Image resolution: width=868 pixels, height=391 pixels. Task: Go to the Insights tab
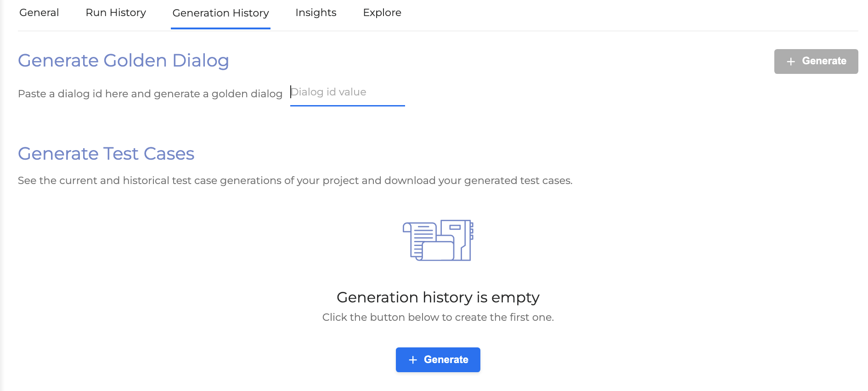pyautogui.click(x=316, y=13)
